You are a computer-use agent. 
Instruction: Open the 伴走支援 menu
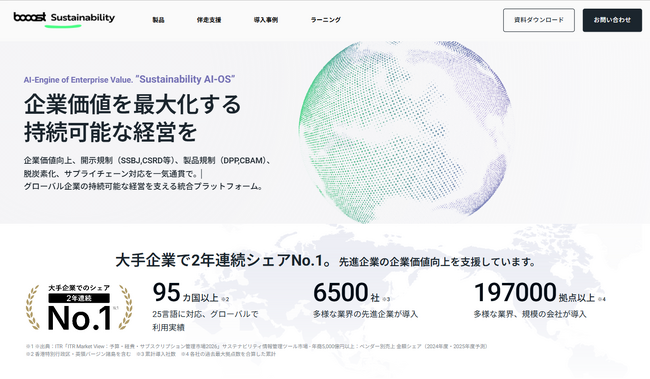coord(209,20)
